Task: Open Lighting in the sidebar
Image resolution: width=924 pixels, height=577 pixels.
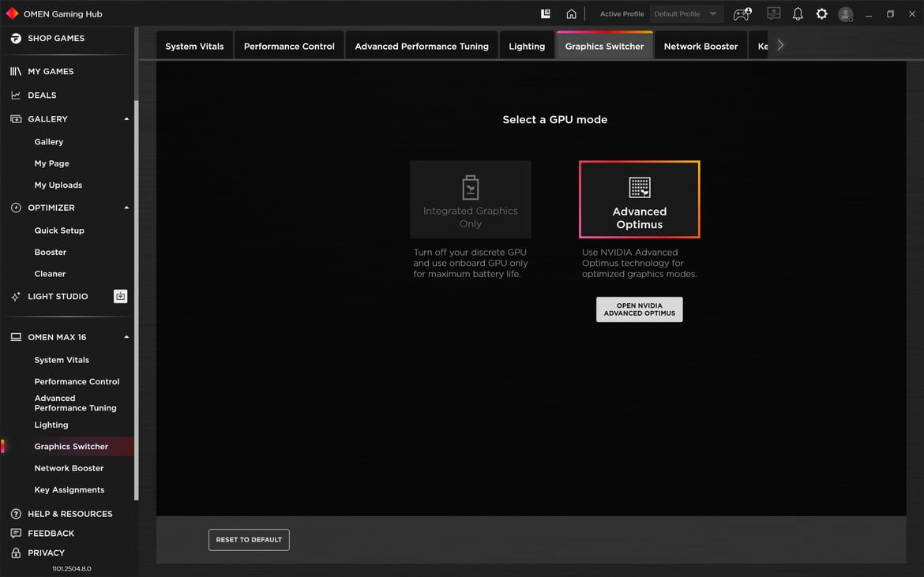Action: click(51, 425)
